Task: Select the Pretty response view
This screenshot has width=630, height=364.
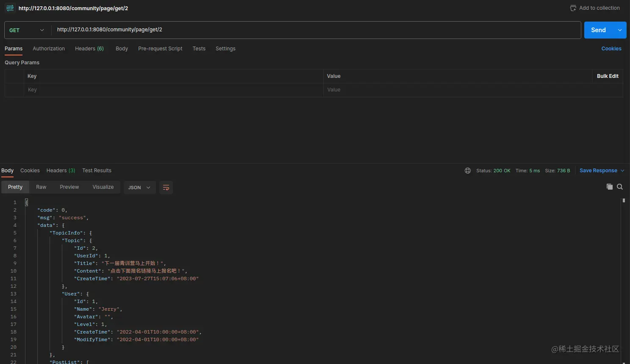Action: point(15,187)
